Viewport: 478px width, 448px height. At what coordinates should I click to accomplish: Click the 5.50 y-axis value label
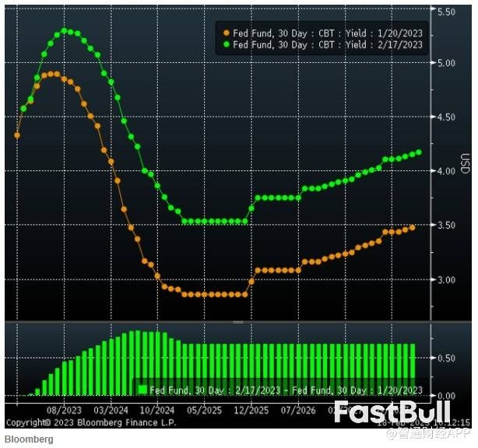pyautogui.click(x=447, y=12)
